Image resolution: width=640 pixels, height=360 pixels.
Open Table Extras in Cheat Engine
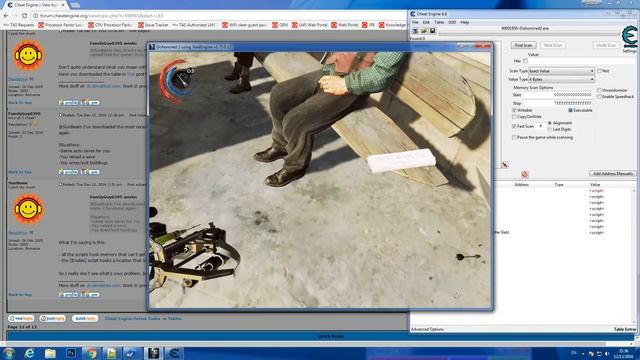point(625,329)
